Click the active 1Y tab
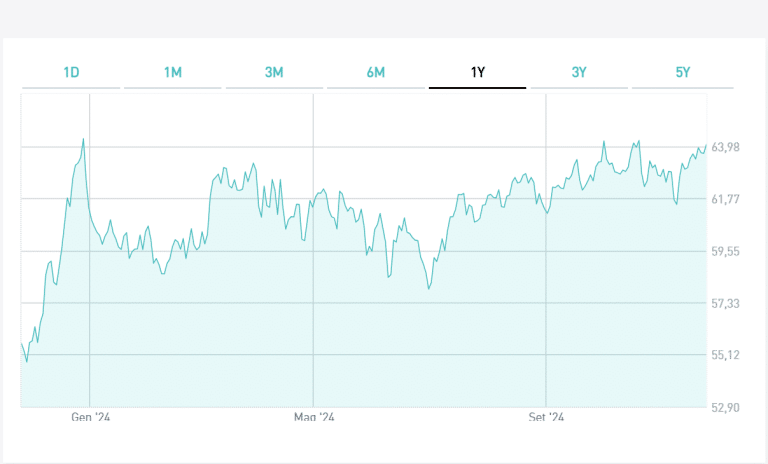 click(x=477, y=72)
